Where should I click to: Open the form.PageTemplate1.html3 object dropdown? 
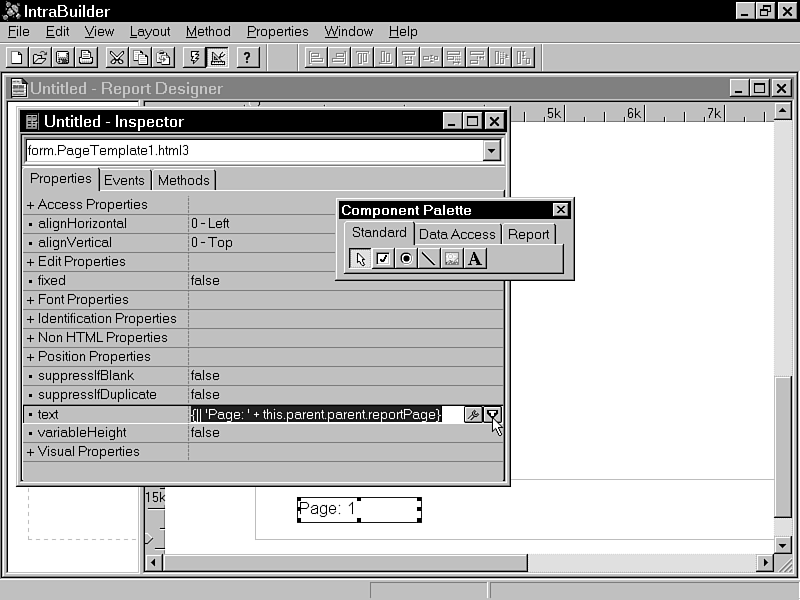[491, 151]
